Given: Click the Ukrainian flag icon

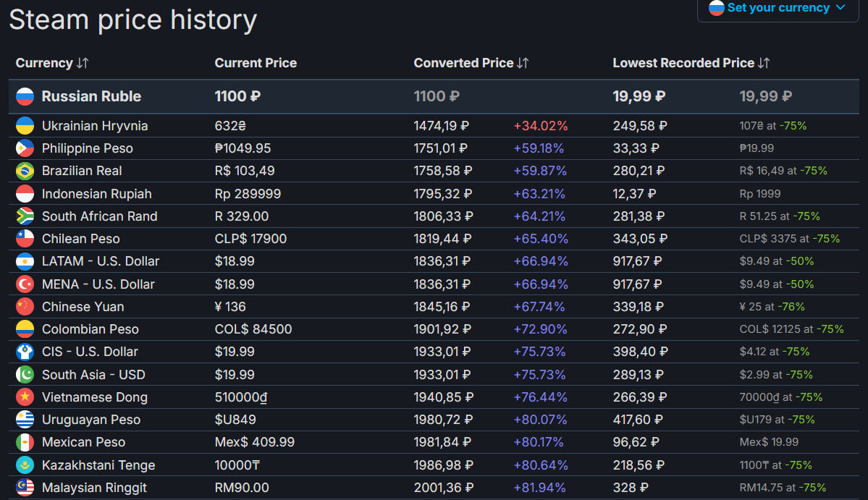Looking at the screenshot, I should click(x=25, y=125).
